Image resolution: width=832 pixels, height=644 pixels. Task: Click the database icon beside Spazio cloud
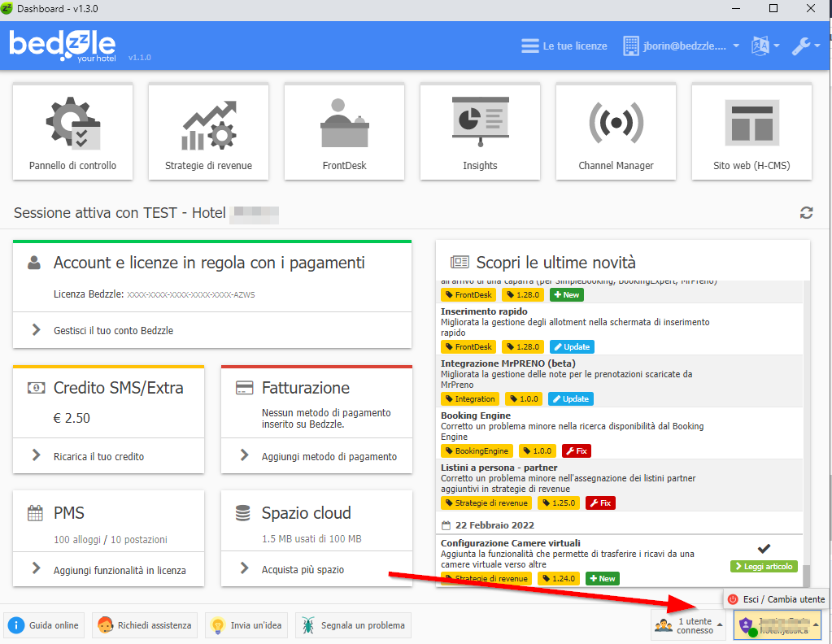(242, 513)
